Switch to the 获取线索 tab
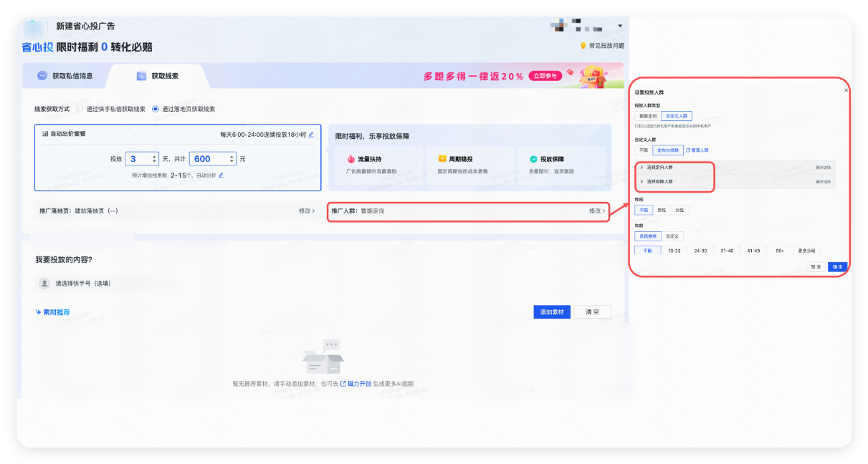The height and width of the screenshot is (464, 868). [x=164, y=76]
